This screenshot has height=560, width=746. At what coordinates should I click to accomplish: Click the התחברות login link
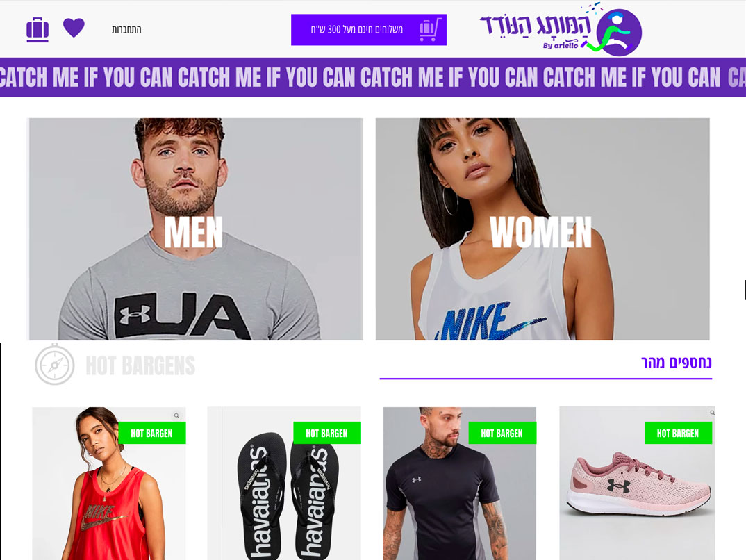coord(126,29)
